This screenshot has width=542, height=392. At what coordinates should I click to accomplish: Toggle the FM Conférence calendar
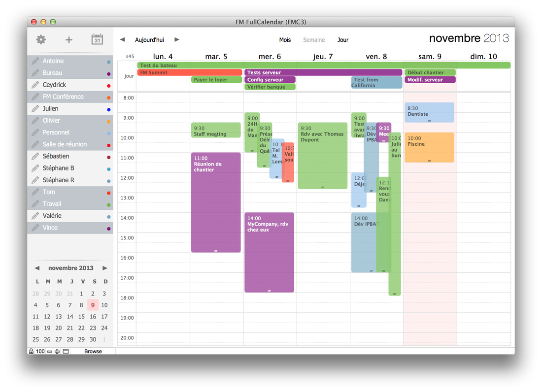(x=63, y=97)
